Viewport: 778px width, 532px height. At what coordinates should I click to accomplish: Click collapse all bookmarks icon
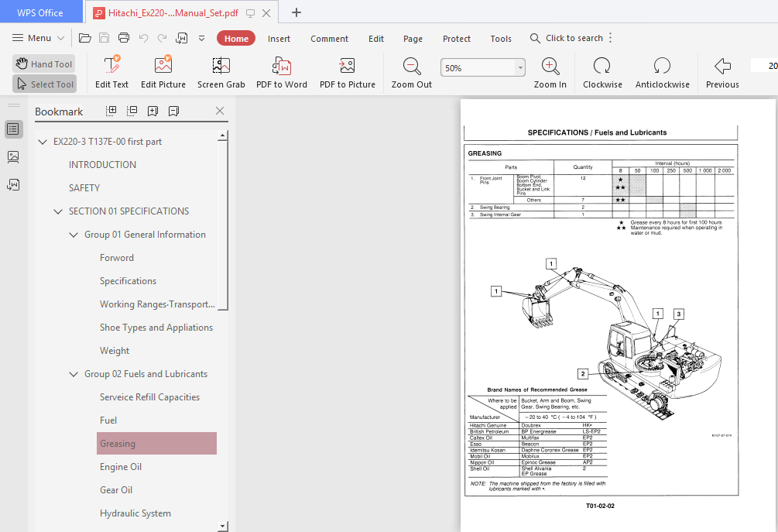pos(132,111)
